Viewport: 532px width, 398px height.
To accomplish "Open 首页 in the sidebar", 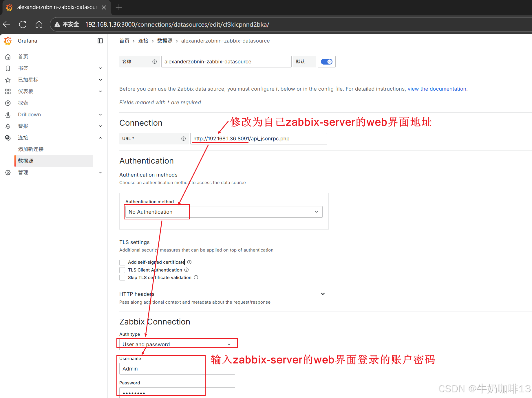I will coord(23,57).
